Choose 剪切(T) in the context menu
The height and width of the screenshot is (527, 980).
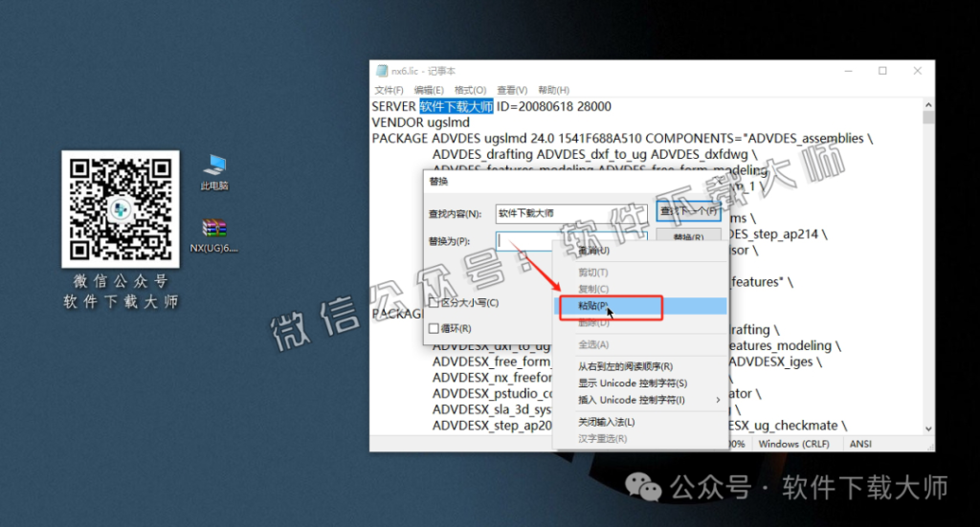(640, 273)
